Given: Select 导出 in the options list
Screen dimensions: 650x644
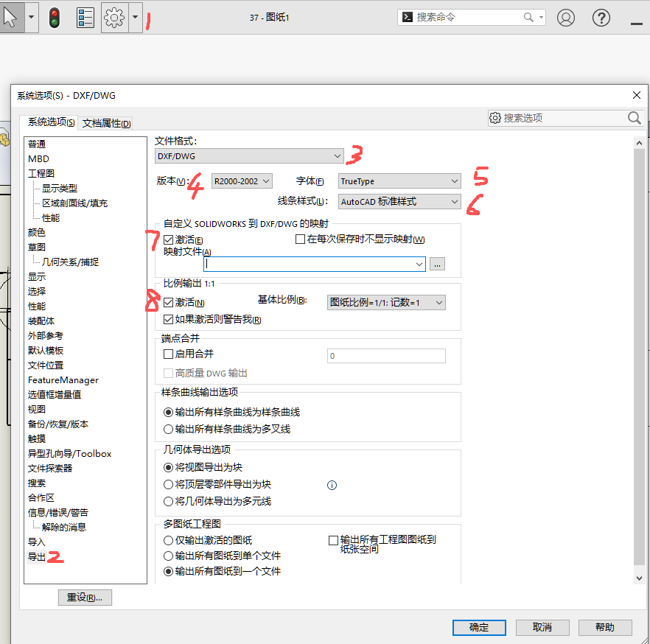Looking at the screenshot, I should tap(37, 557).
